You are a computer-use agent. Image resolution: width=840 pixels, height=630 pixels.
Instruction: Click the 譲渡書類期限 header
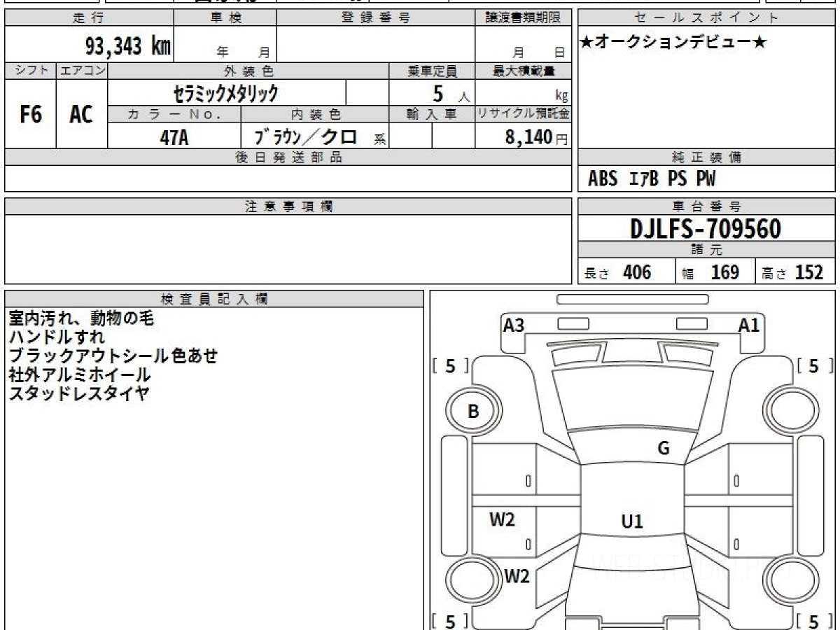(523, 17)
